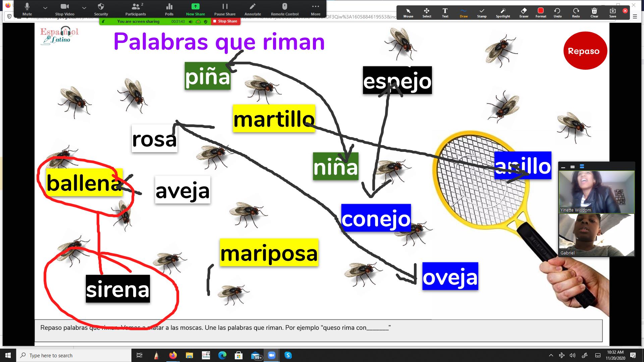644x362 pixels.
Task: Toggle Stop Video camera
Action: coord(65,9)
